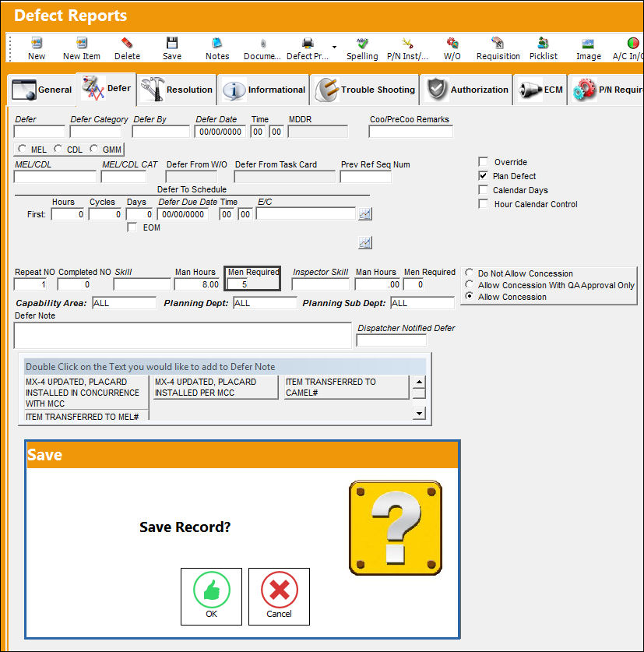
Task: Click the Defer By field
Action: (x=161, y=132)
